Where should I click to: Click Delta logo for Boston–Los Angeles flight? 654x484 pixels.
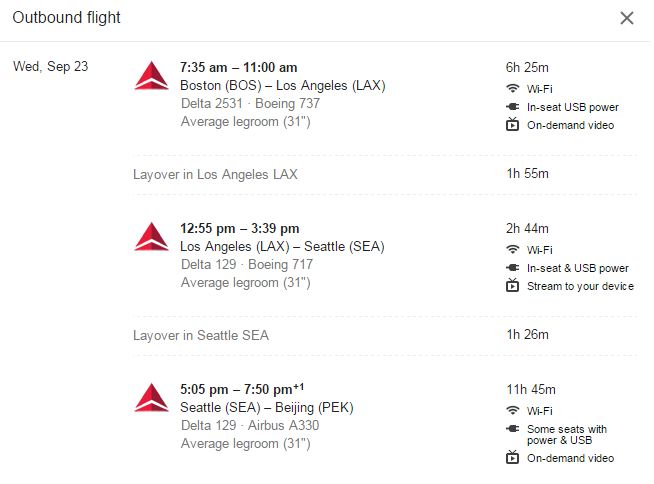152,76
